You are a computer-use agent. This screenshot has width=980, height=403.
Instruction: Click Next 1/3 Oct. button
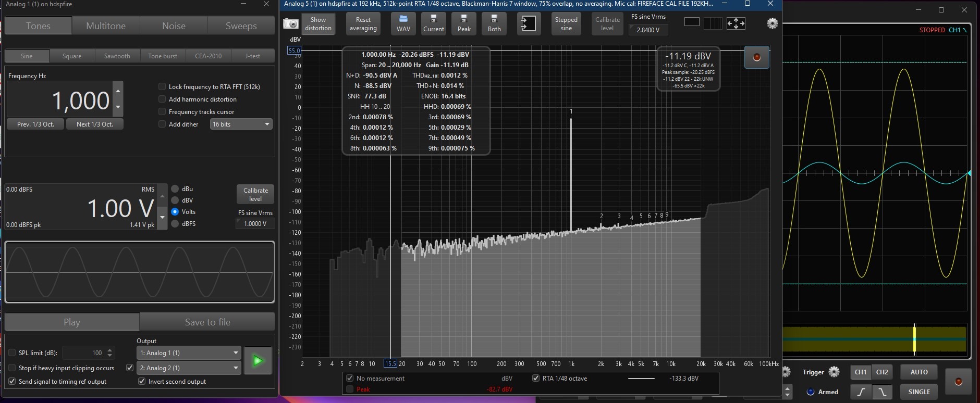pos(95,124)
